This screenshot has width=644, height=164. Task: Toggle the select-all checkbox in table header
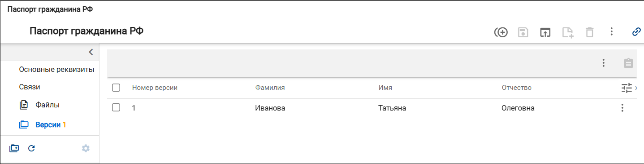coord(116,88)
